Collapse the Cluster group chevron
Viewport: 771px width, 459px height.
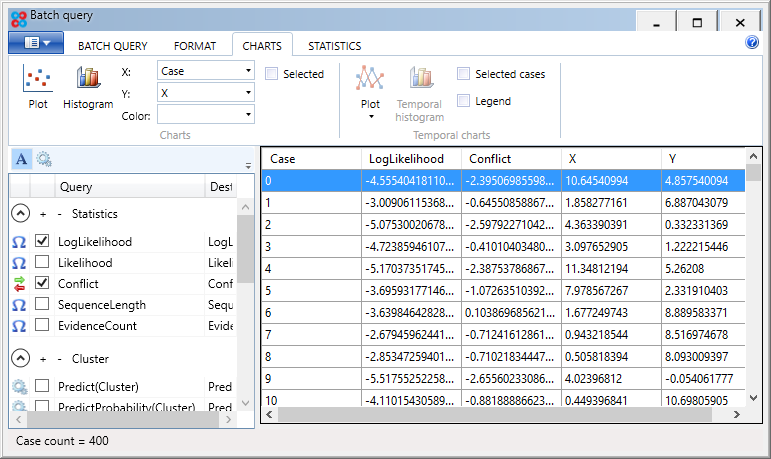pyautogui.click(x=21, y=359)
